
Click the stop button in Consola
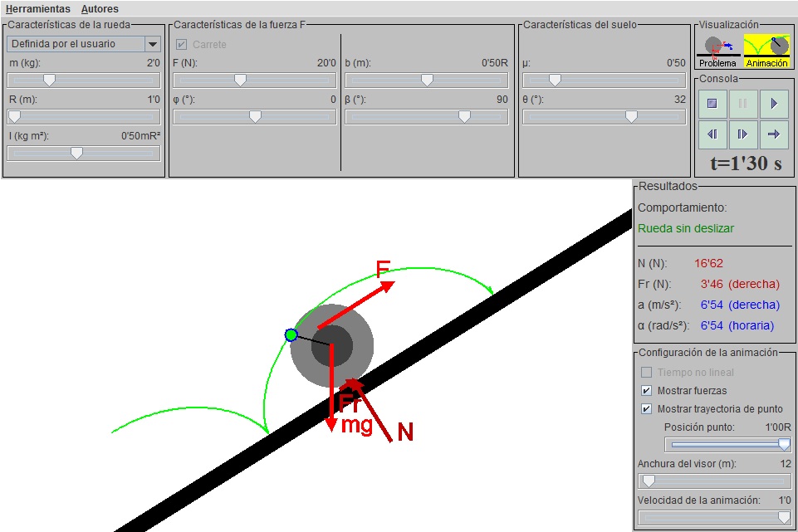click(x=712, y=104)
